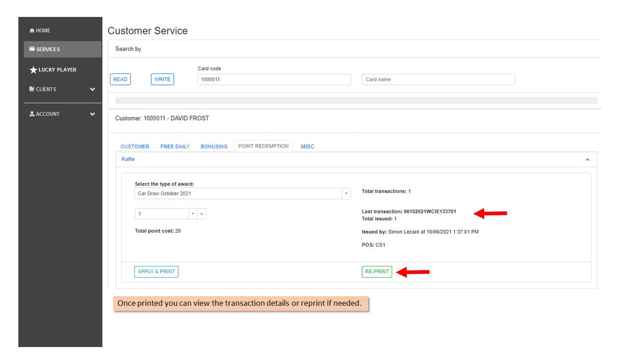Click the star icon beside Lucky Player
624x364 pixels.
tap(33, 70)
